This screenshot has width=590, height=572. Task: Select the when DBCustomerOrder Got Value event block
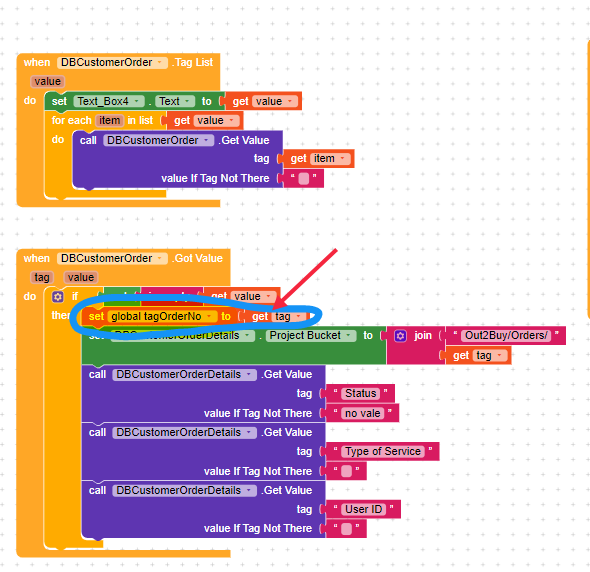click(122, 258)
